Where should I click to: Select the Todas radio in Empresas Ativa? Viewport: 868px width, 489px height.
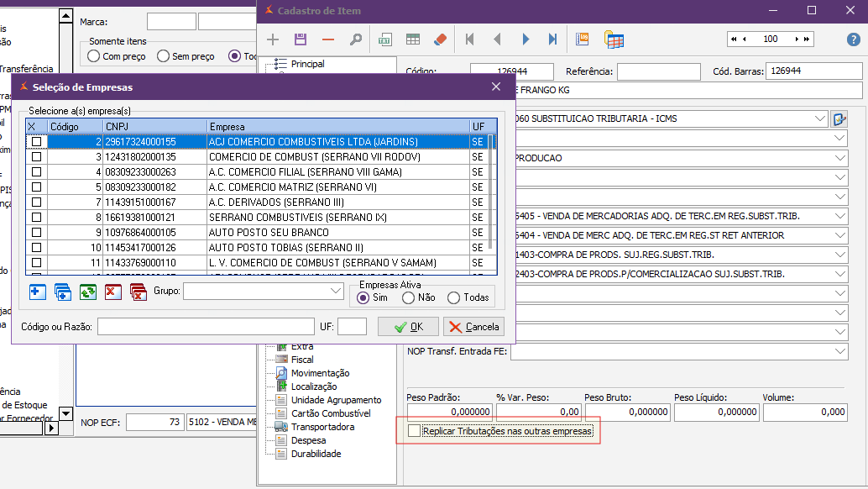(454, 297)
